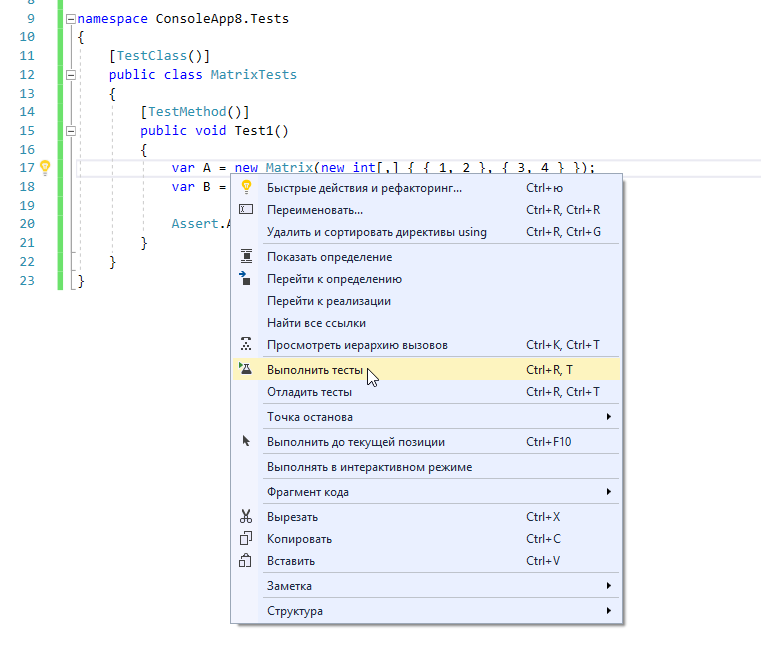Click line number 17 in gutter
The width and height of the screenshot is (761, 645).
[x=27, y=168]
